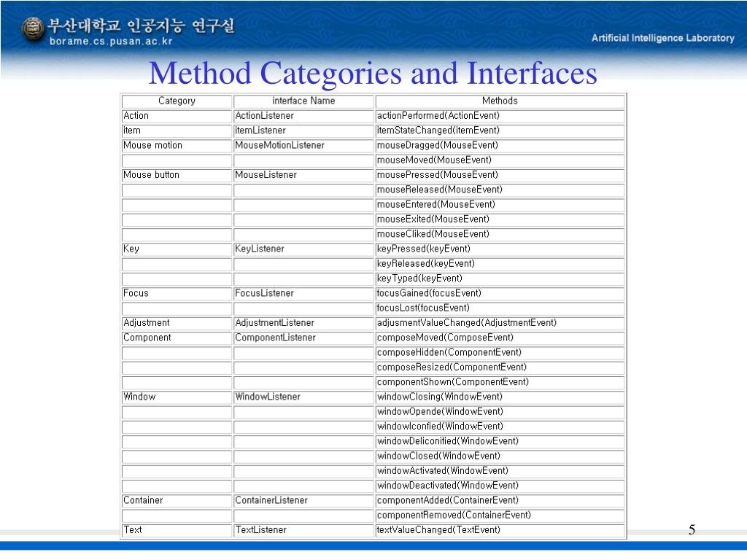Viewport: 747px width, 560px height.
Task: Select the Component category cell
Action: coord(177,338)
